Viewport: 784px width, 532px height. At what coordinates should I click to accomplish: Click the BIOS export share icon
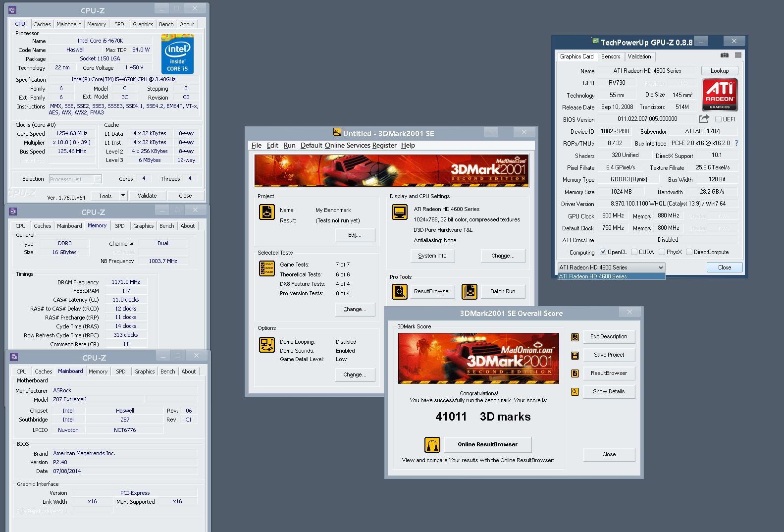coord(704,119)
